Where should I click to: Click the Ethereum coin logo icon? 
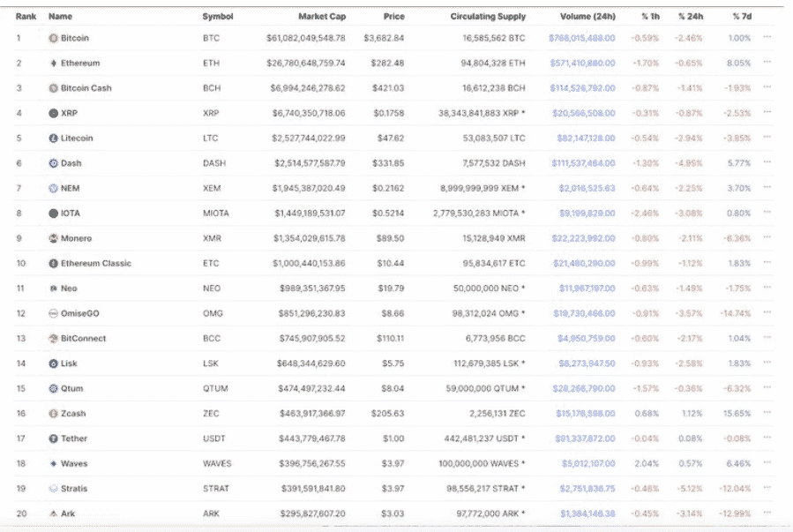[53, 64]
